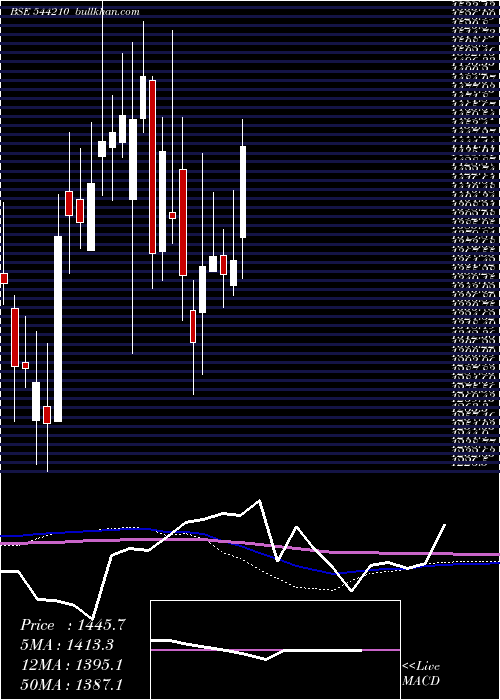Select the "Price : 1445.7" value
The height and width of the screenshot is (700, 500).
(72, 625)
